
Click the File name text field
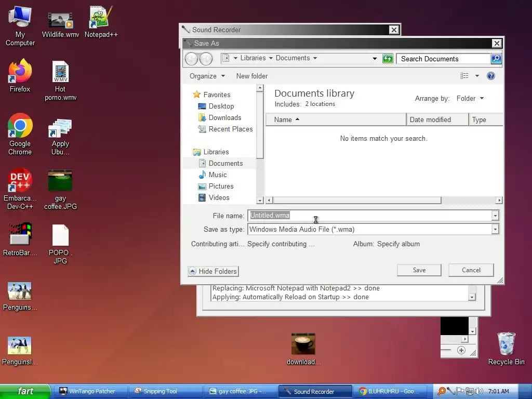tap(370, 216)
